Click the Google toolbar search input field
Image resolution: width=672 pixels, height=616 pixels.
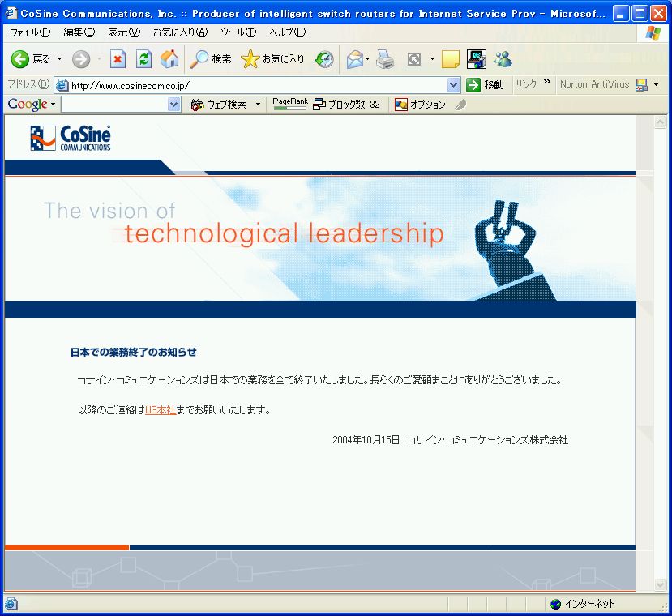pyautogui.click(x=114, y=105)
